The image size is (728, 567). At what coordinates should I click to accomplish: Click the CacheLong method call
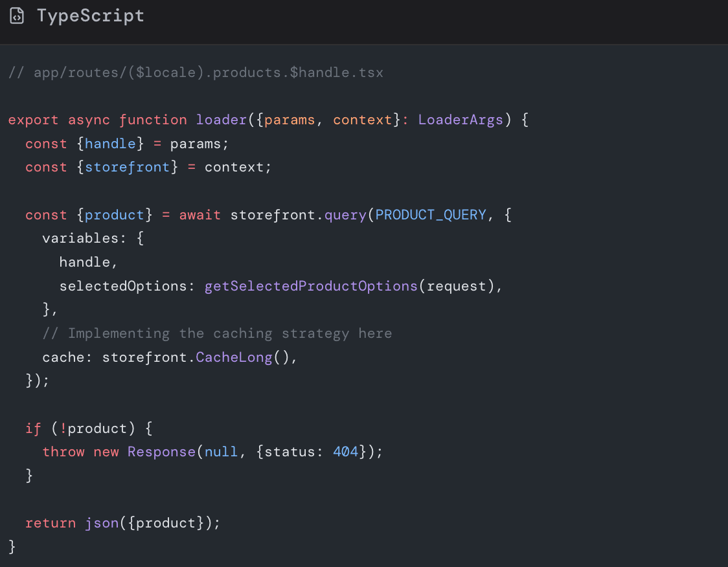[234, 357]
